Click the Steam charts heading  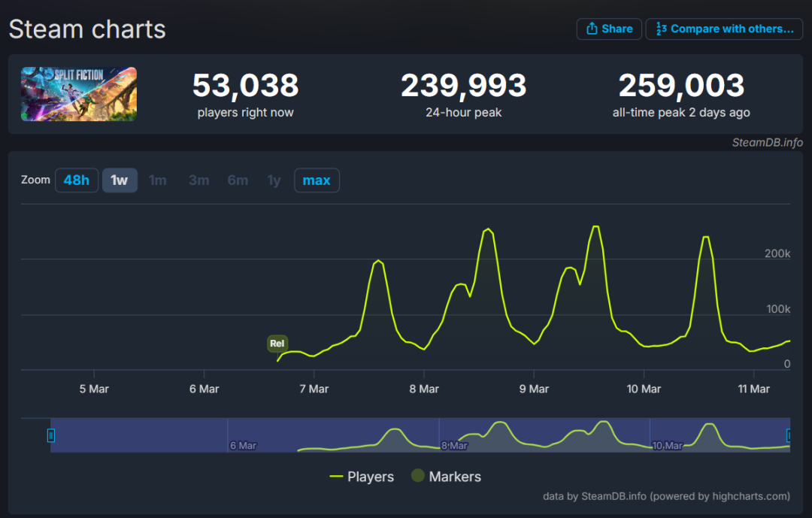tap(87, 29)
